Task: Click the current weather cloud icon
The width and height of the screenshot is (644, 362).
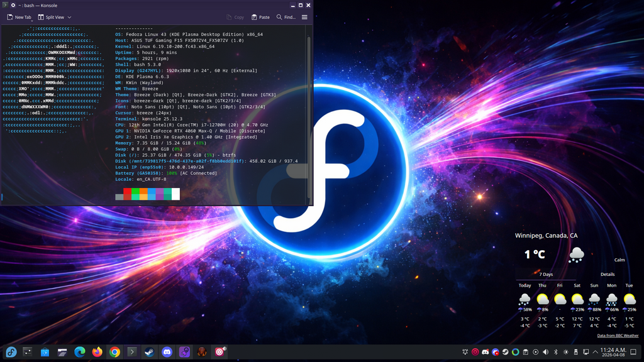Action: click(576, 255)
